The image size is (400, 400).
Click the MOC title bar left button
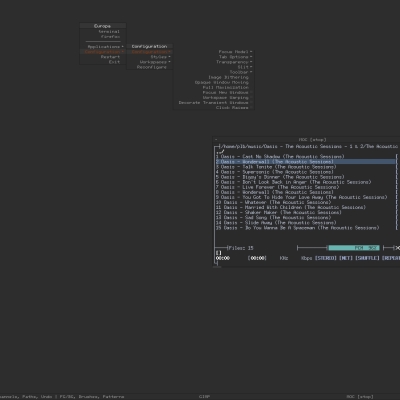(x=216, y=140)
